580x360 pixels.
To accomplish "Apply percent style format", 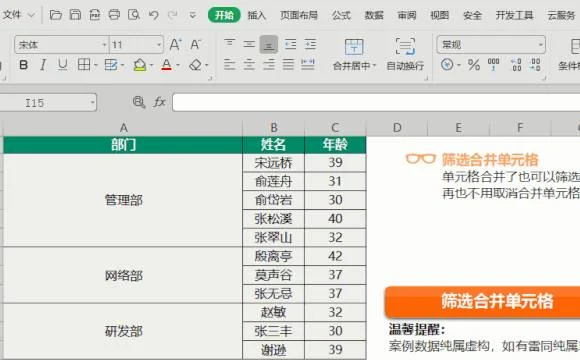I will 474,65.
